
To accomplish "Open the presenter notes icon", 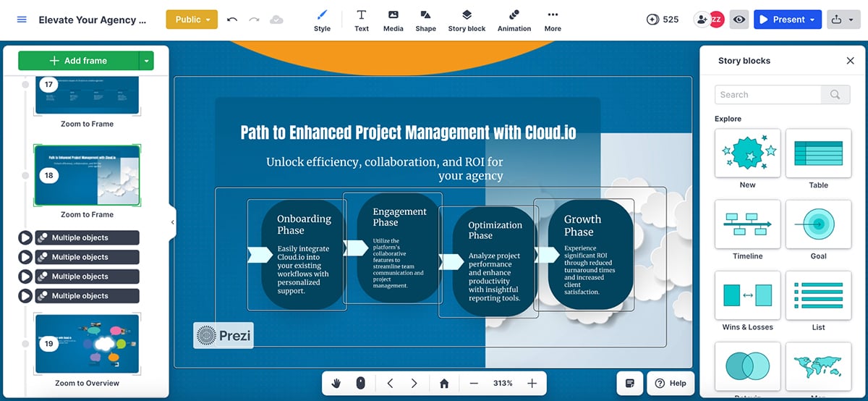I will coord(629,383).
